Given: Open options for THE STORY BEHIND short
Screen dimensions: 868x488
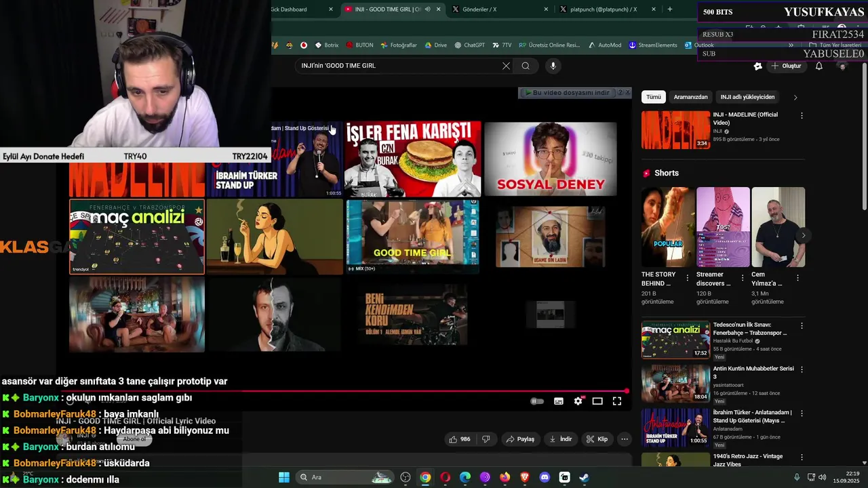Looking at the screenshot, I should [688, 278].
